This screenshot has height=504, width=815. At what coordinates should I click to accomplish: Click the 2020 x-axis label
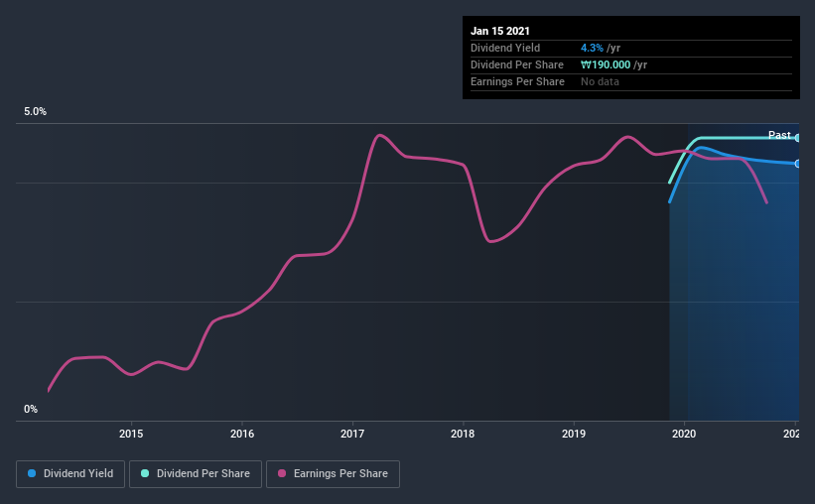684,434
